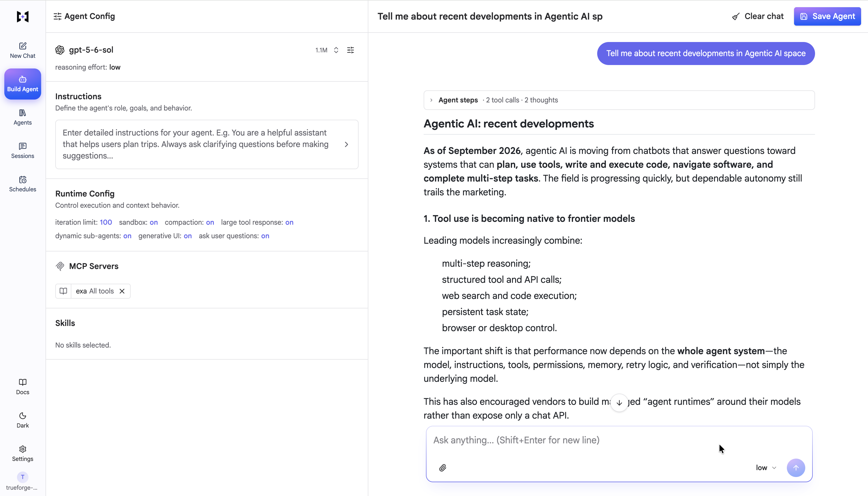Open Settings in the sidebar
Viewport: 868px width, 496px height.
pyautogui.click(x=22, y=453)
